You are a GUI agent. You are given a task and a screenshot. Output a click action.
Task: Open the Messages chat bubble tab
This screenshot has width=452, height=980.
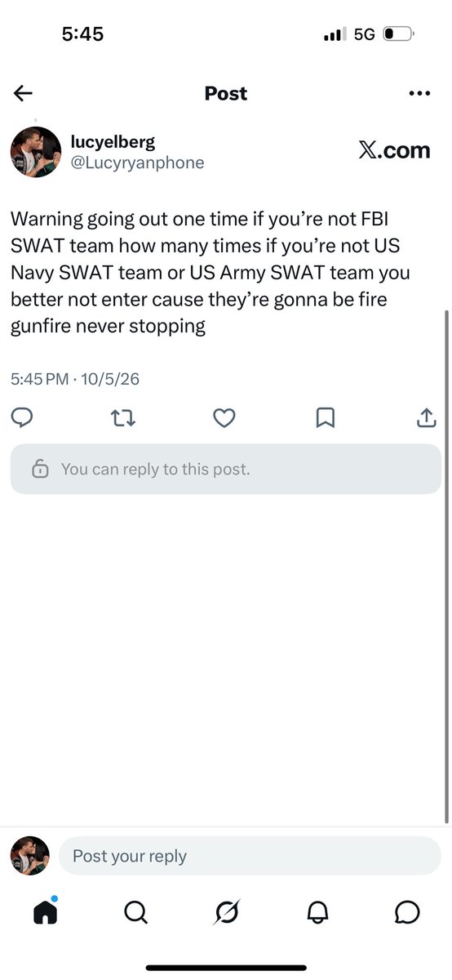[407, 911]
